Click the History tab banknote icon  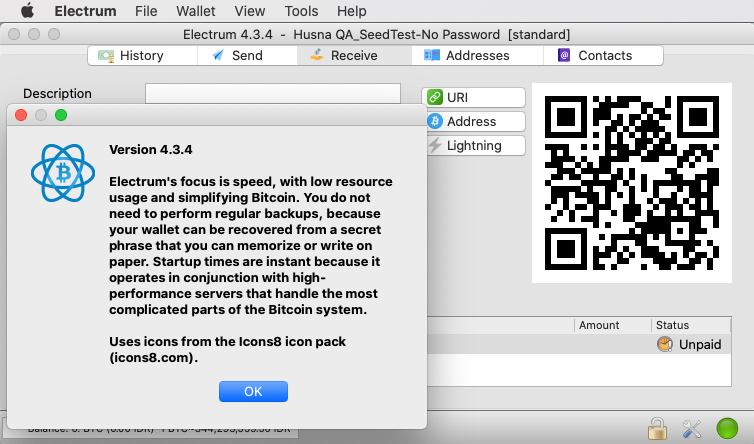click(x=106, y=55)
